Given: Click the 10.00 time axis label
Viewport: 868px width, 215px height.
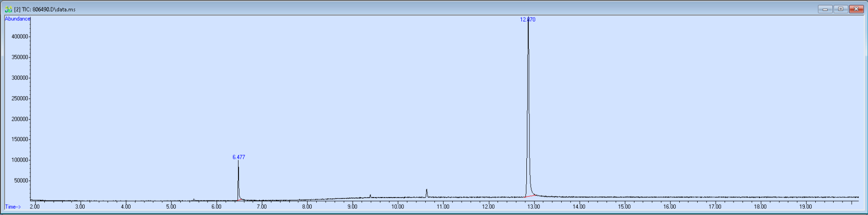Looking at the screenshot, I should point(397,207).
